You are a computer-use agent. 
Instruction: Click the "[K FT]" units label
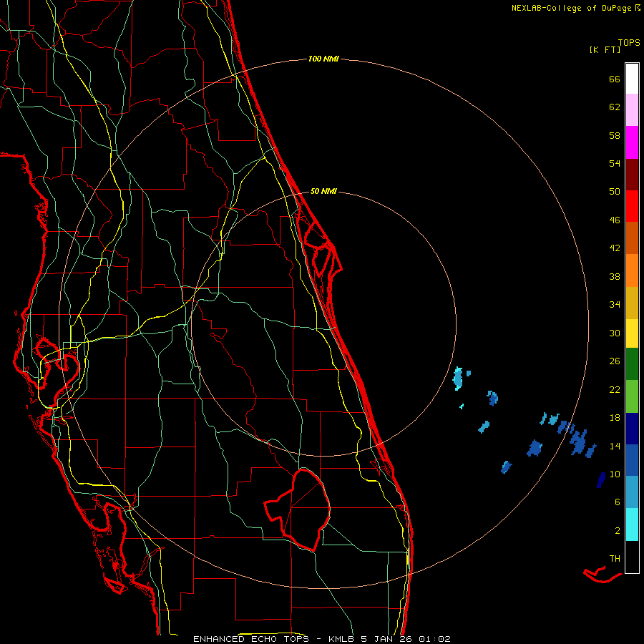pyautogui.click(x=605, y=49)
